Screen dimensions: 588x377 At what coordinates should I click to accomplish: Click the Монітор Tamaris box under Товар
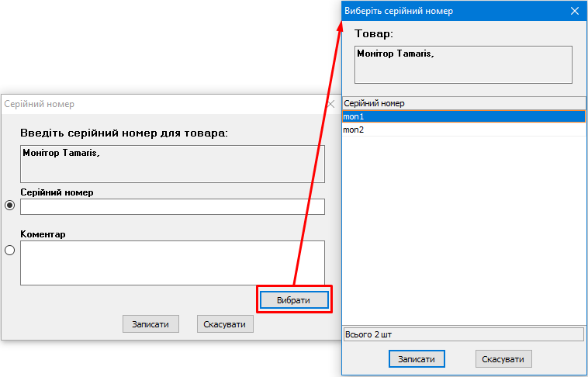click(463, 64)
